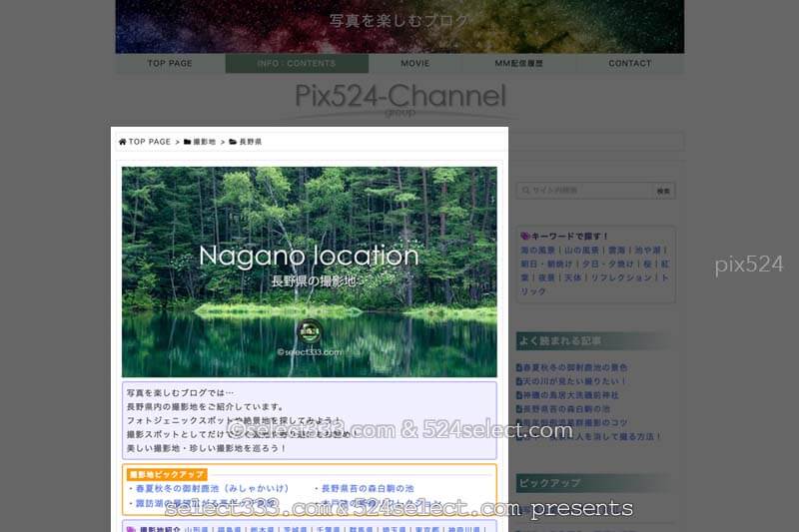Screen dimensions: 799x532
Task: Click the Nagano location banner image
Action: (309, 271)
